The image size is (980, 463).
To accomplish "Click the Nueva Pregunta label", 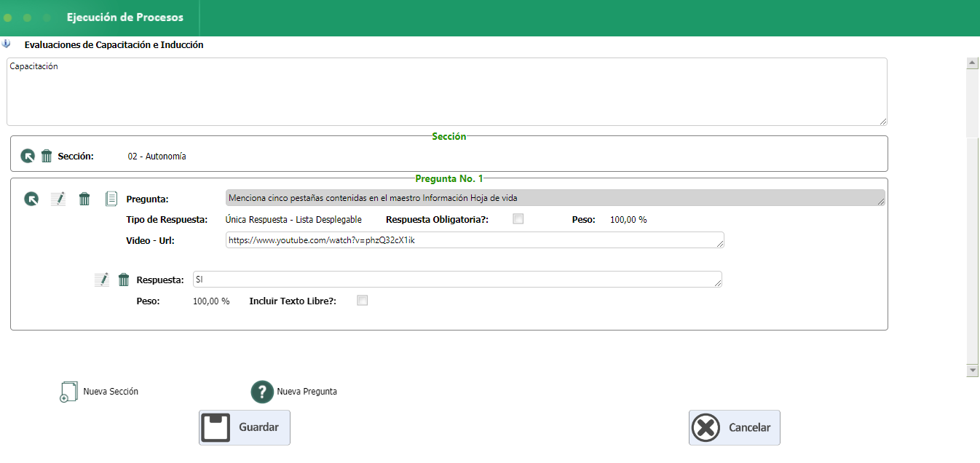I will click(x=307, y=392).
